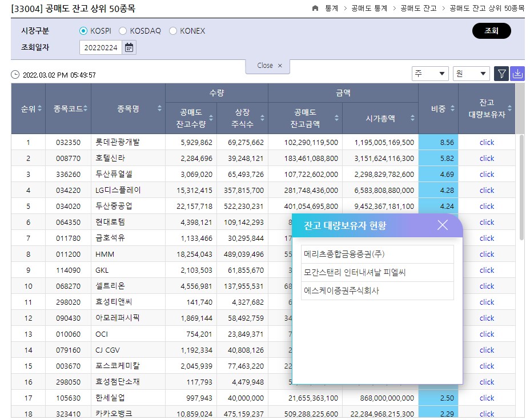Click the HMM row click link
The image size is (530, 420).
(487, 255)
